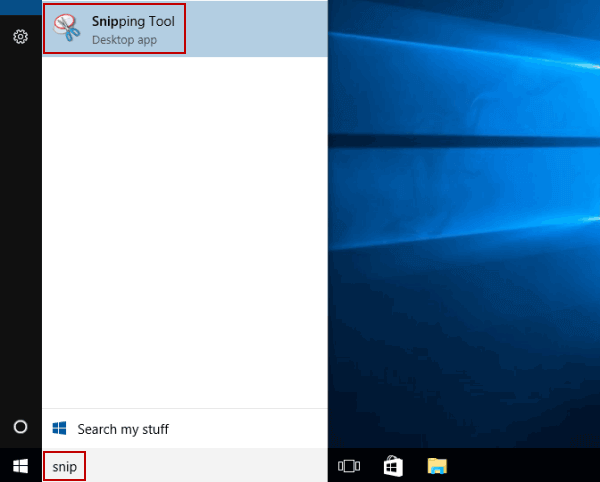600x482 pixels.
Task: Click the Snipping Tool scissors icon
Action: click(68, 29)
